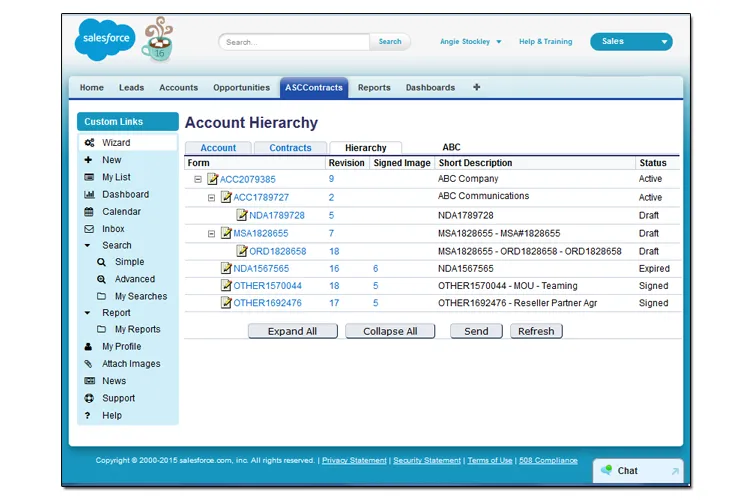Open the Angie Stockley user menu
This screenshot has height=500, width=750.
[x=470, y=42]
